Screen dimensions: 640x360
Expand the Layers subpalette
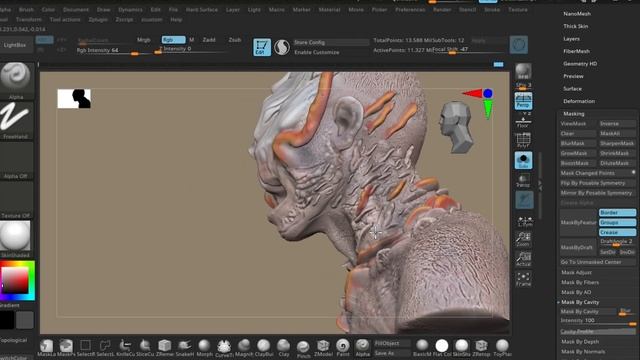[x=571, y=39]
